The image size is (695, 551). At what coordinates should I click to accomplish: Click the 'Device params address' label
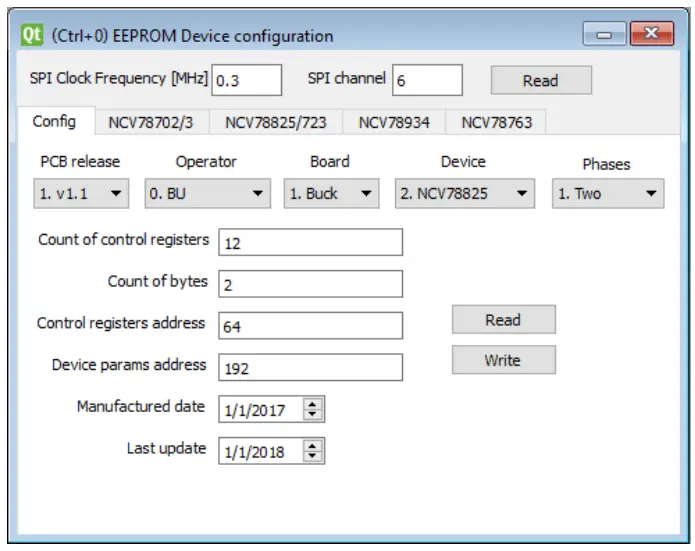pos(129,364)
